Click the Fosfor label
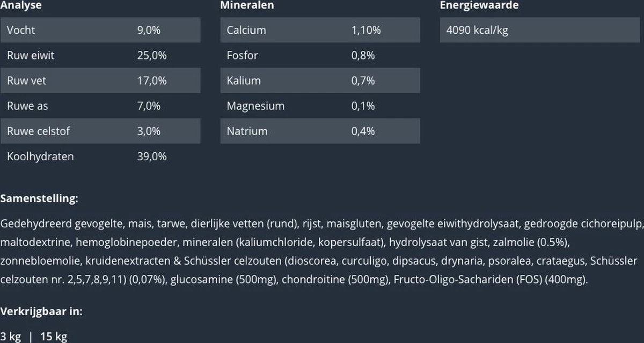This screenshot has height=343, width=644. 242,55
